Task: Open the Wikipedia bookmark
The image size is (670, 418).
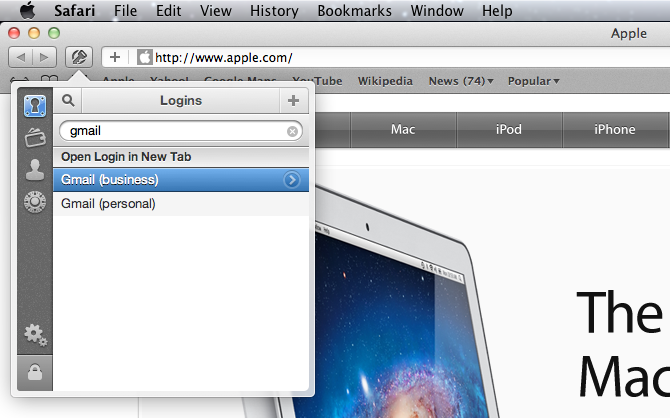Action: [385, 81]
